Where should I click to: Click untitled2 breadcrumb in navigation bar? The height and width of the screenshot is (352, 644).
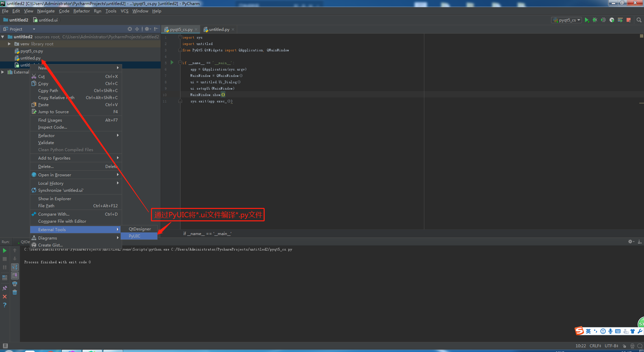[16, 20]
